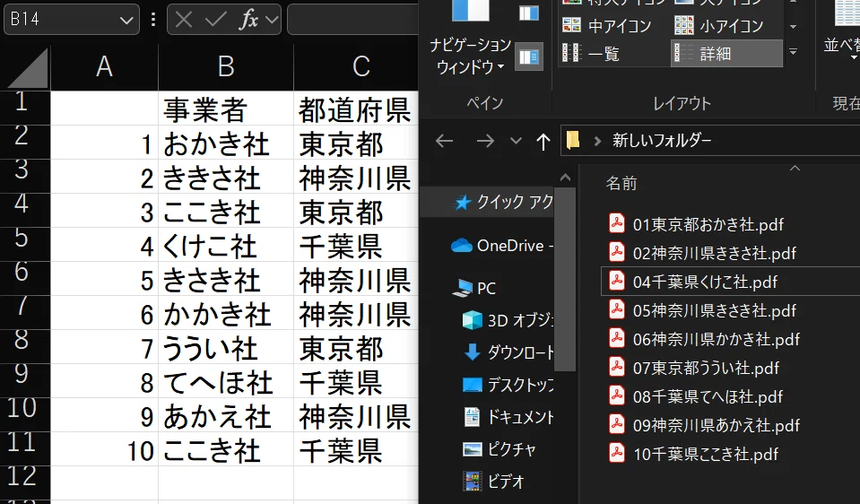Select cell ううい社 in column B
Viewport: 860px width, 504px height.
226,347
